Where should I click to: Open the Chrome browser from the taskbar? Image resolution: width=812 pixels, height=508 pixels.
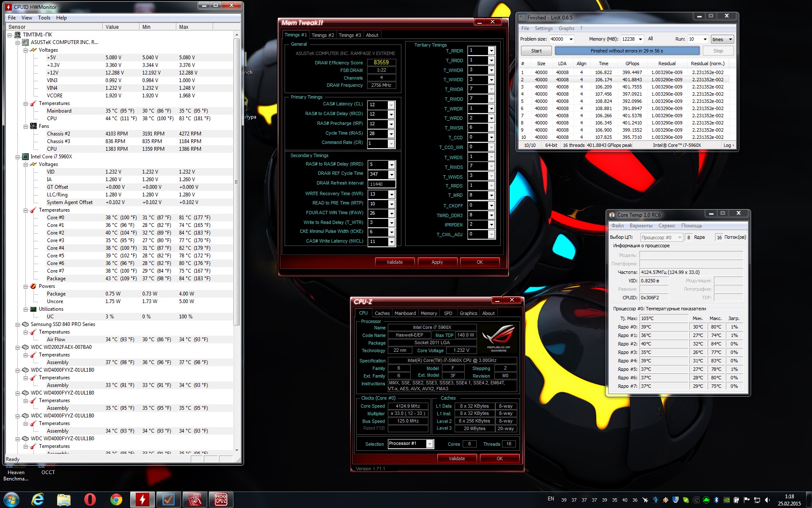click(x=116, y=500)
